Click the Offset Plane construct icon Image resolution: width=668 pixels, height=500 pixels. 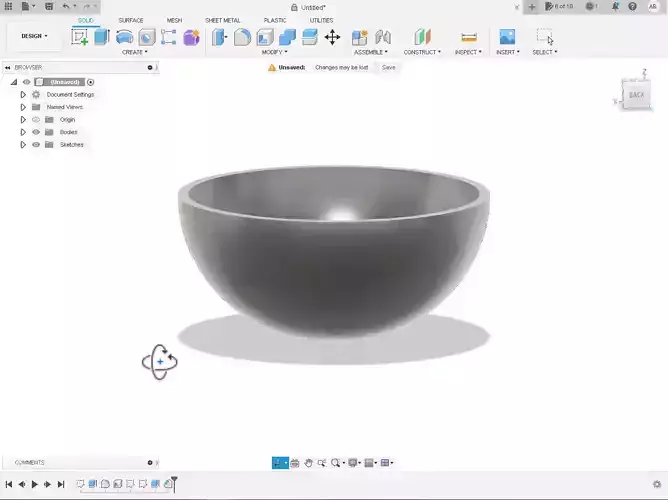click(422, 37)
